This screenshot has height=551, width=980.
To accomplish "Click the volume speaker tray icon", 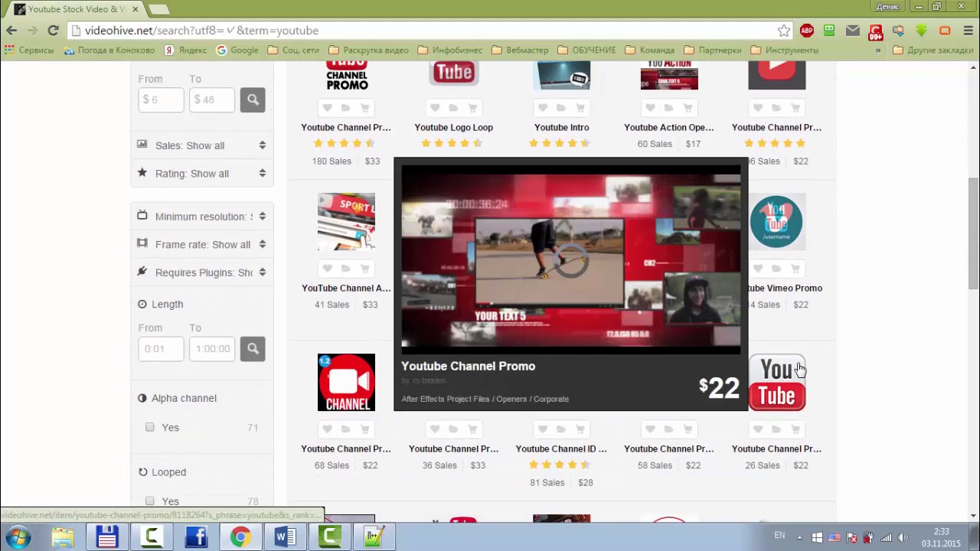I will 903,537.
